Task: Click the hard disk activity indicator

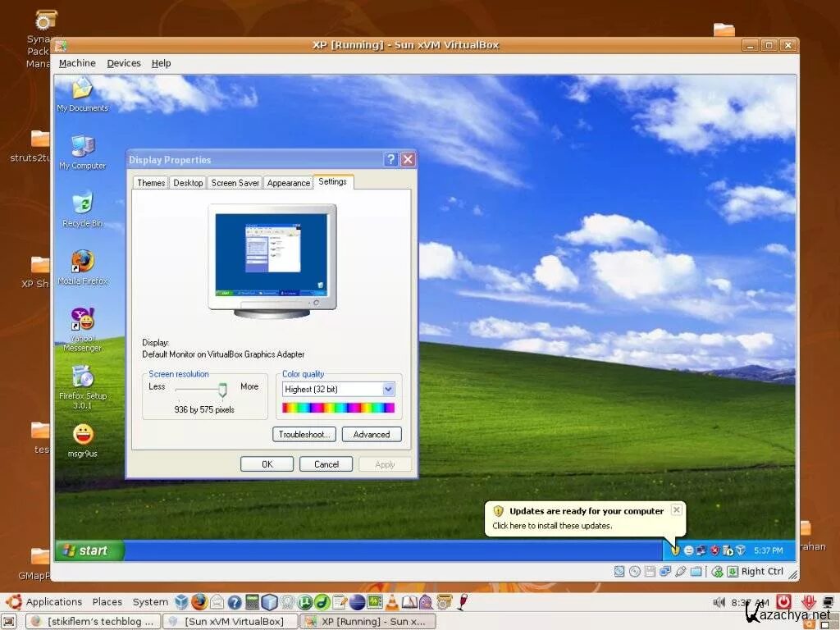Action: [619, 572]
